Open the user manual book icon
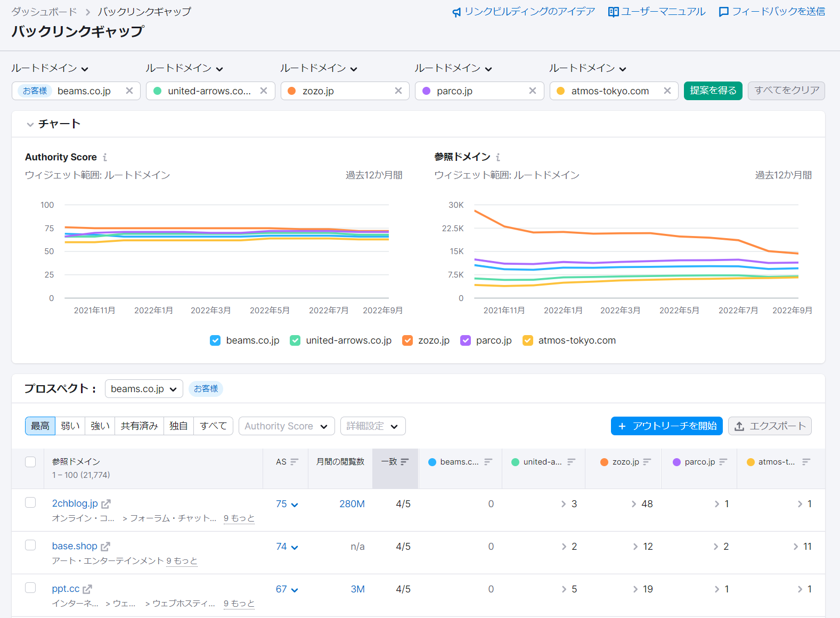The width and height of the screenshot is (840, 618). tap(613, 12)
